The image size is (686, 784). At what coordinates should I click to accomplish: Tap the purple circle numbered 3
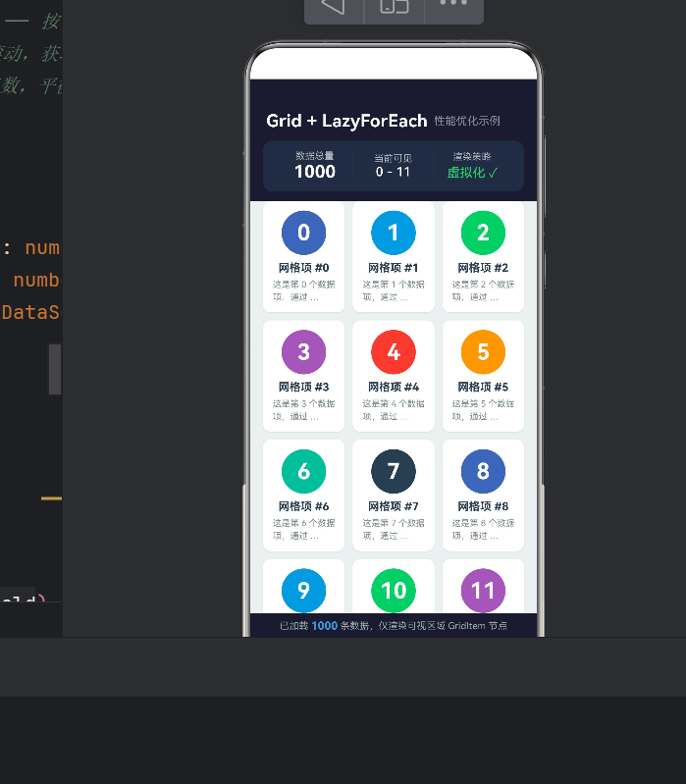[x=303, y=352]
